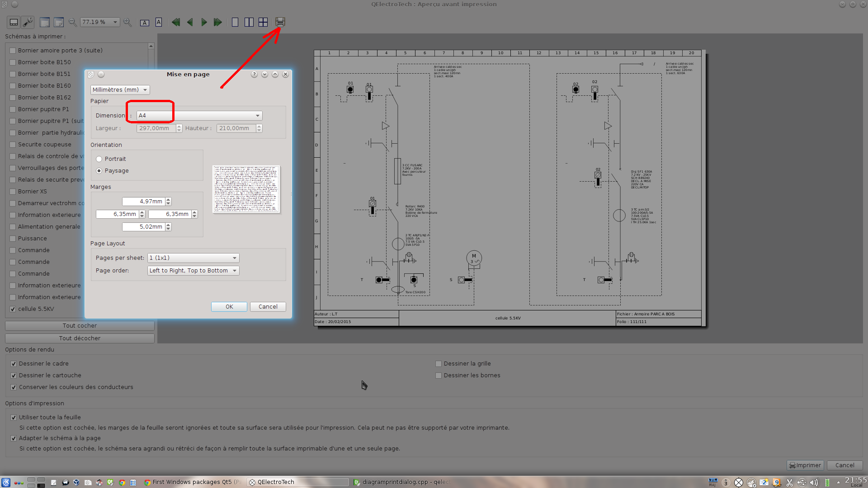Toggle Adapter le schéma à la page
The width and height of the screenshot is (868, 488).
pyautogui.click(x=14, y=438)
